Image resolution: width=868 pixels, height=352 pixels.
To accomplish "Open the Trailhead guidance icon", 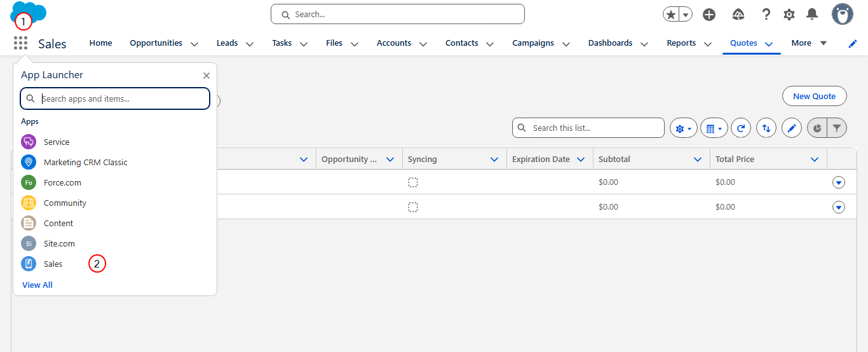I will tap(738, 14).
